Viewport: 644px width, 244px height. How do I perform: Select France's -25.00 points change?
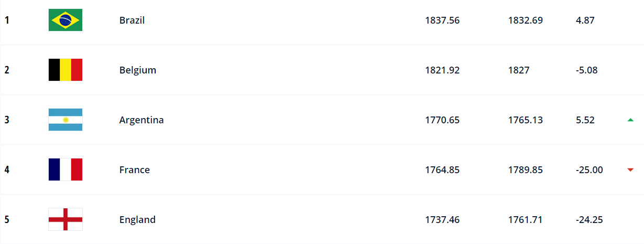click(589, 170)
